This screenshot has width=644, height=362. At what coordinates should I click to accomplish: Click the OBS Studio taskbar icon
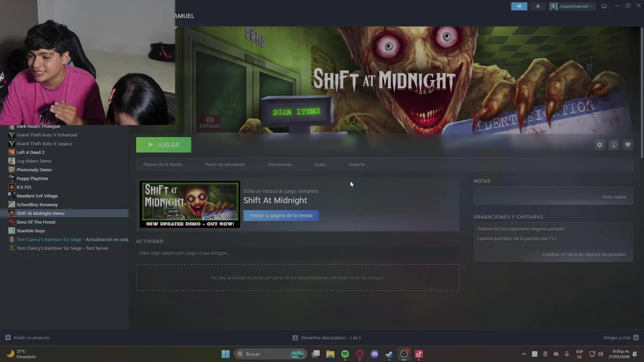[x=404, y=354]
